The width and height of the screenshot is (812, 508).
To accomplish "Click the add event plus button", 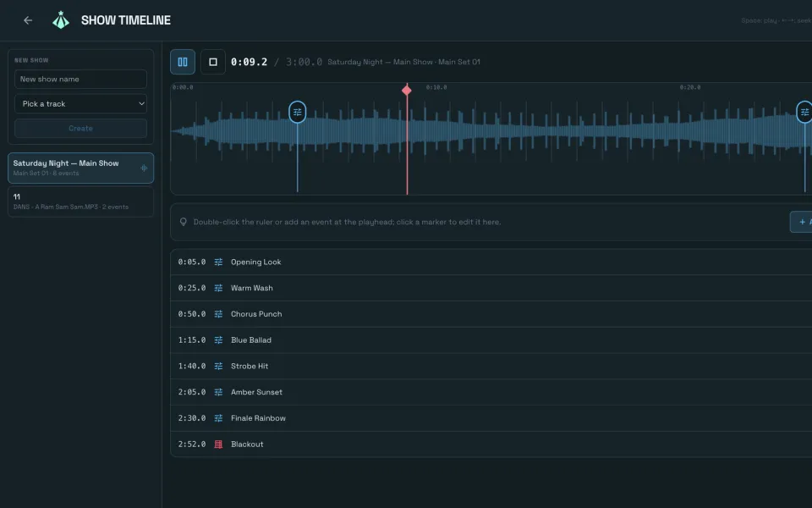I will (802, 222).
